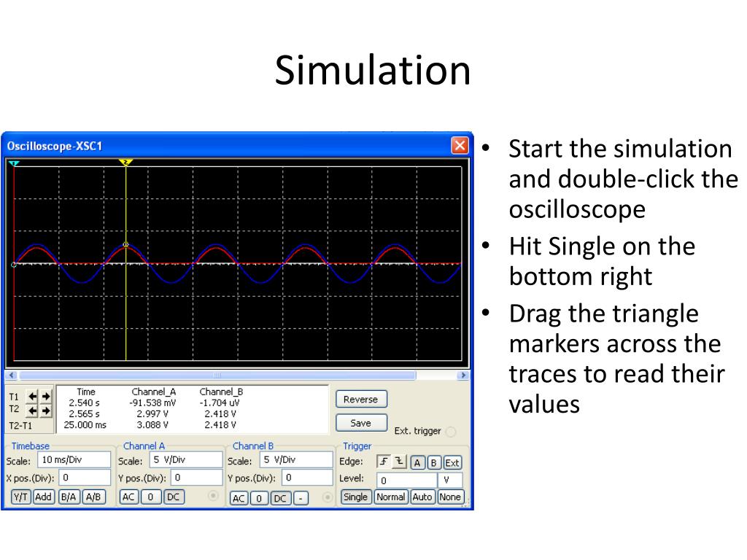Screen dimensions: 747x560
Task: Select trigger source B
Action: 433,462
